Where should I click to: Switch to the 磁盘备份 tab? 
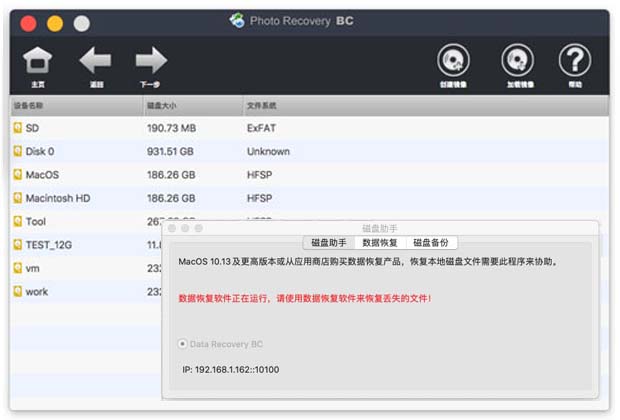(431, 243)
